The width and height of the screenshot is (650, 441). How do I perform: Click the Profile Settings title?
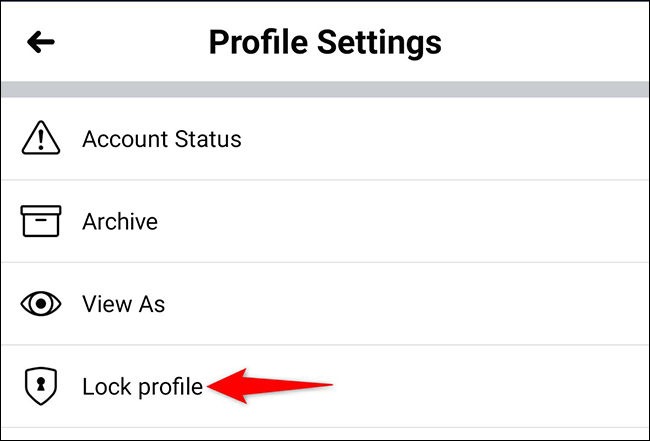[324, 43]
